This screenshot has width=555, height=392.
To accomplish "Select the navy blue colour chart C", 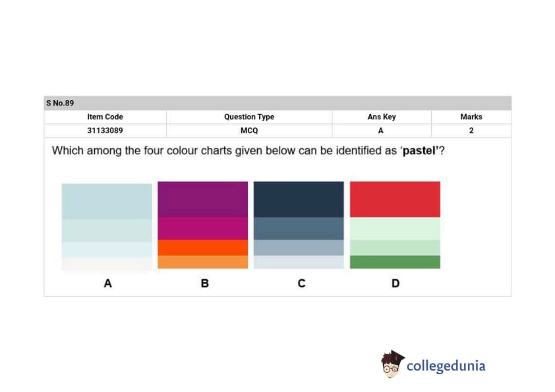I will click(299, 225).
